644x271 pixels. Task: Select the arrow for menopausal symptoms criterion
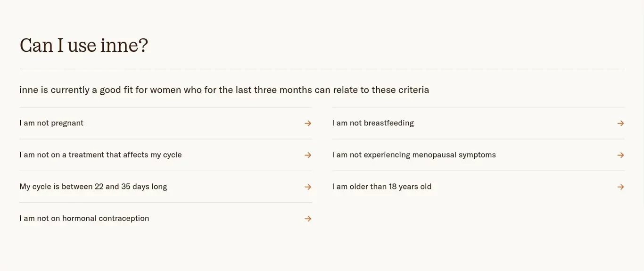point(620,155)
